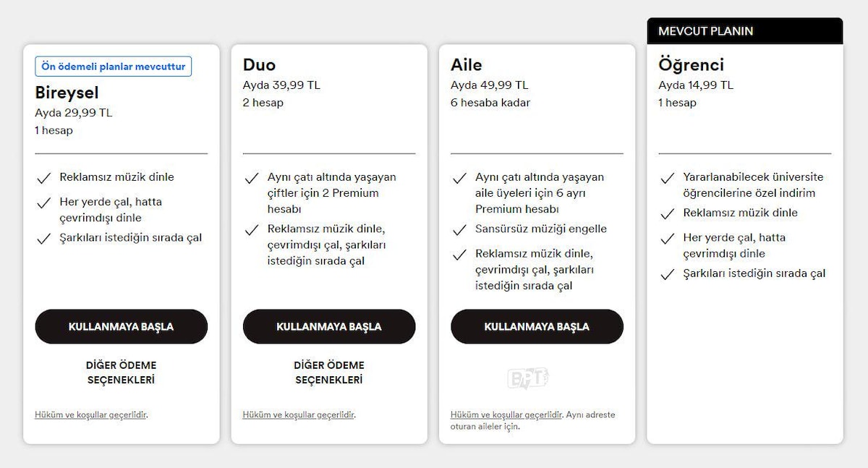Click the MEVCUT PLANIN banner above Öğrenci
Viewport: 868px width, 468px height.
click(x=744, y=31)
